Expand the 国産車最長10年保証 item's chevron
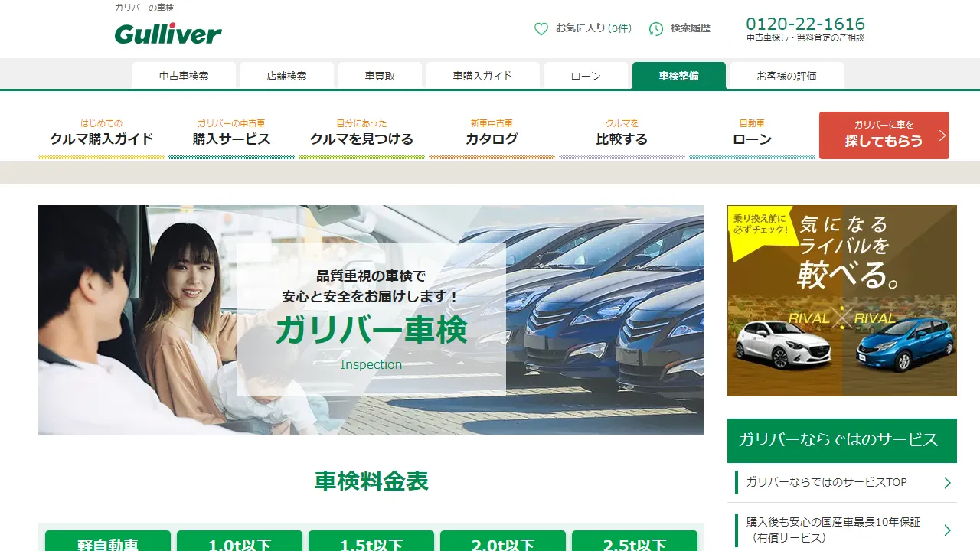 (948, 530)
